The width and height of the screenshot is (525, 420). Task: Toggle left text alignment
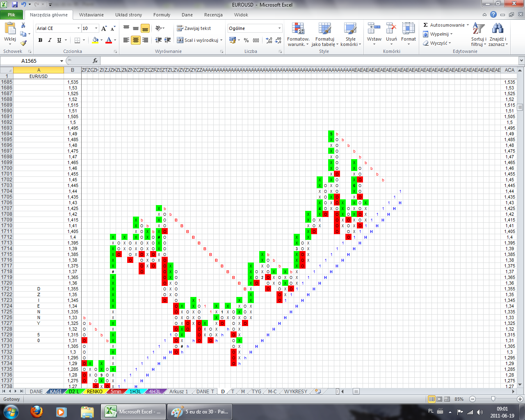coord(126,40)
